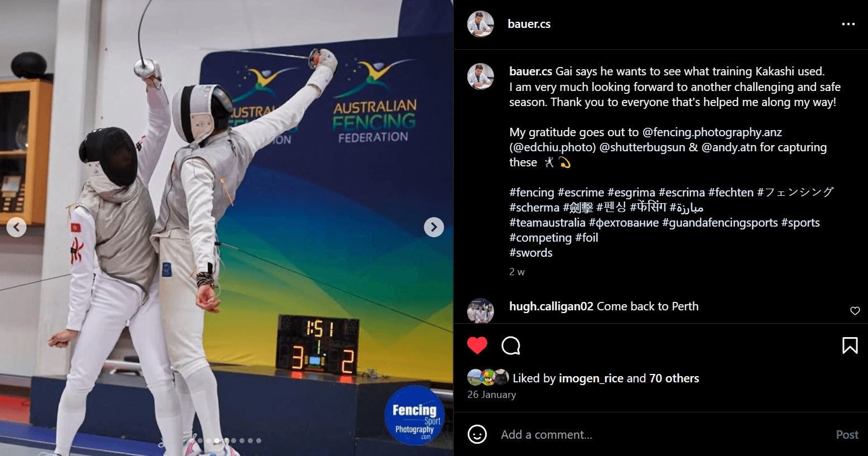Like hugh.calligan02's comment with small heart
This screenshot has height=456, width=868.
pyautogui.click(x=855, y=311)
